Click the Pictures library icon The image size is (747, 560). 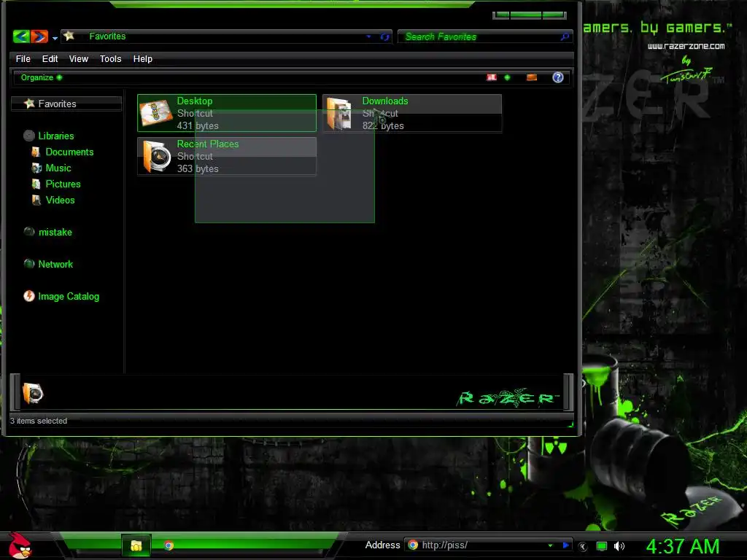tap(36, 184)
